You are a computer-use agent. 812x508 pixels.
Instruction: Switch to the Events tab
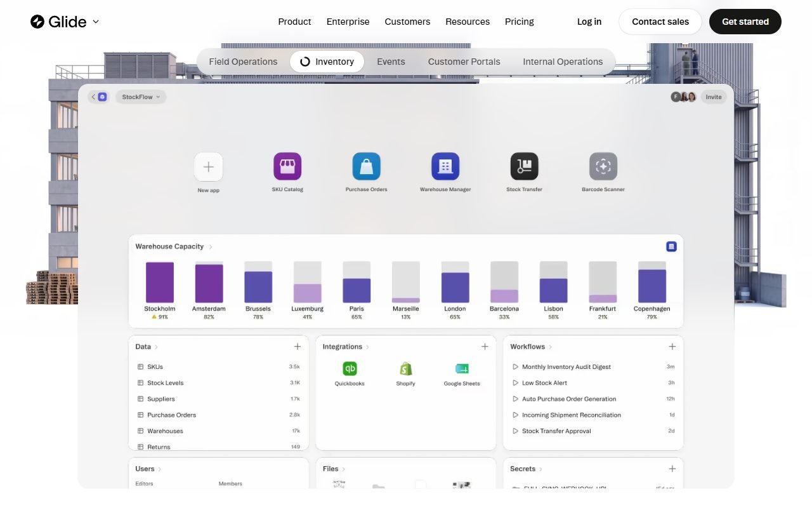(x=391, y=62)
